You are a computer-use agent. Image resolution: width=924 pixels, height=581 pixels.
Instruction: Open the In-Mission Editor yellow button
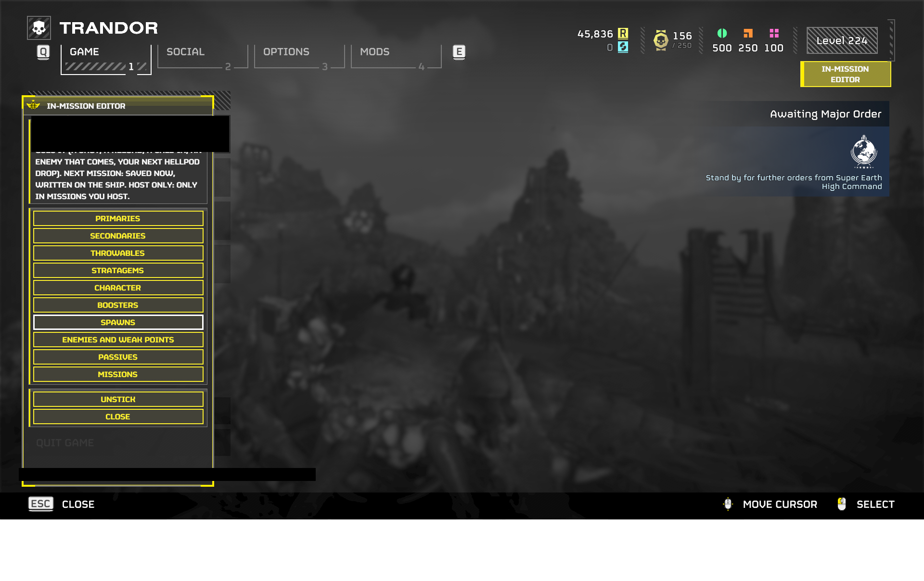coord(846,74)
